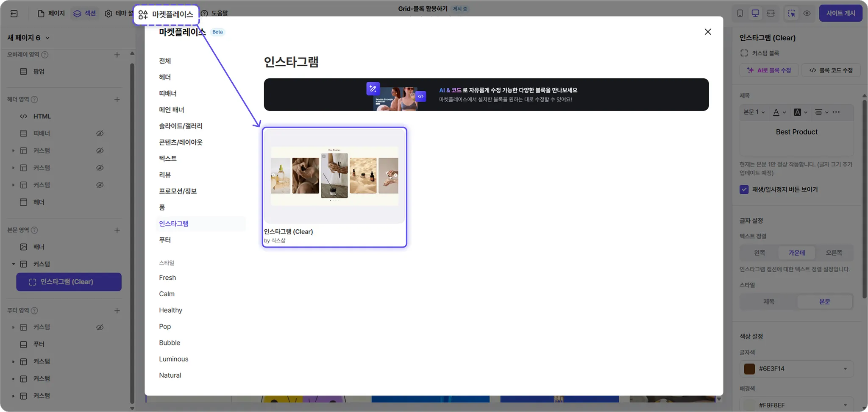
Task: Uncheck 재생/일시정지 버튼 보이기 checkbox
Action: click(x=744, y=189)
